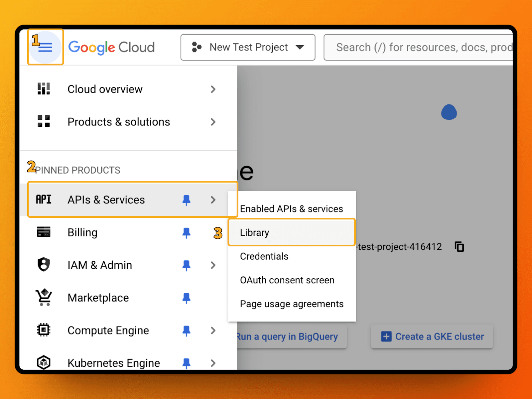The width and height of the screenshot is (532, 399).
Task: Select Enabled APIs & services in the submenu
Action: pyautogui.click(x=292, y=208)
